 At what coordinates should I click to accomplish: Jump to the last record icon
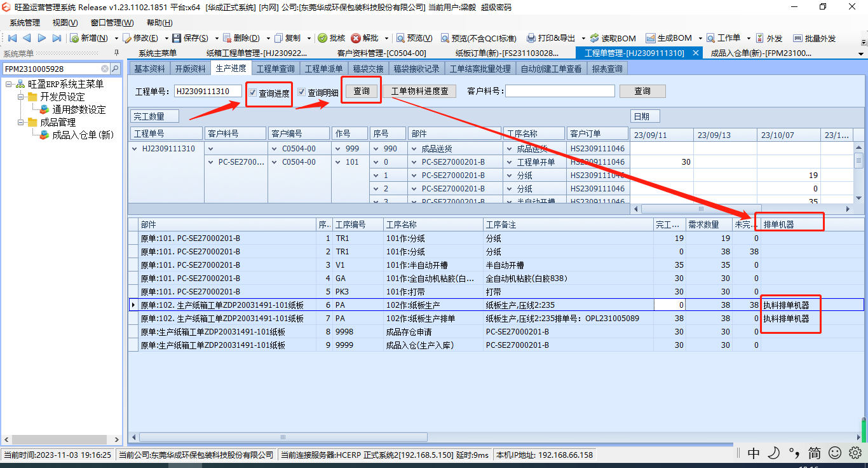tap(57, 38)
